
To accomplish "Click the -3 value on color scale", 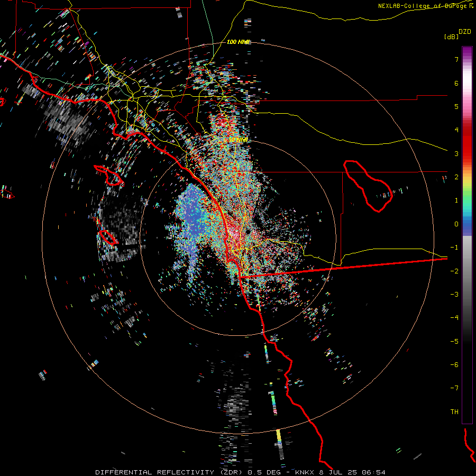I will [x=454, y=295].
